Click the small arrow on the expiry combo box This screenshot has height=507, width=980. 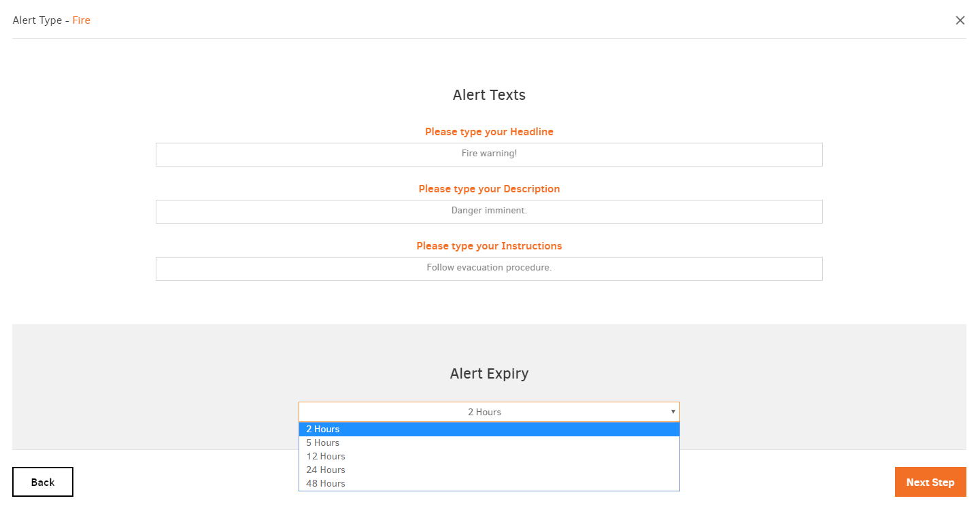(673, 412)
